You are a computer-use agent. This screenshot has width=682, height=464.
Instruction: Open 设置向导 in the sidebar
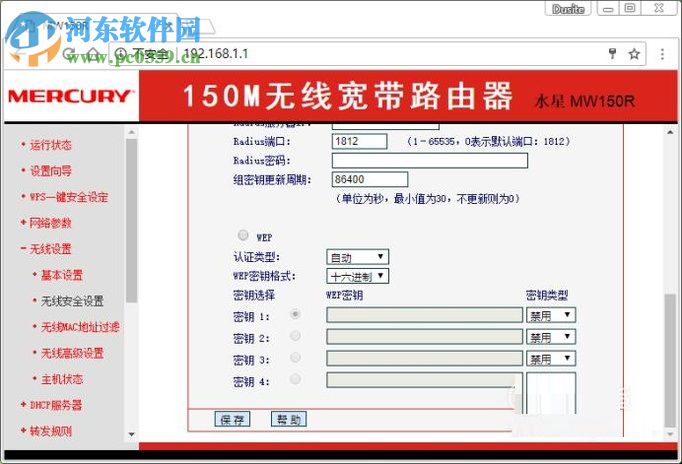50,171
